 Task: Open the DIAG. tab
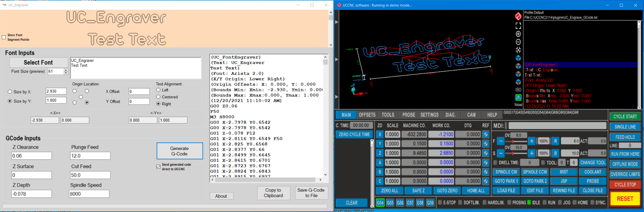451,115
